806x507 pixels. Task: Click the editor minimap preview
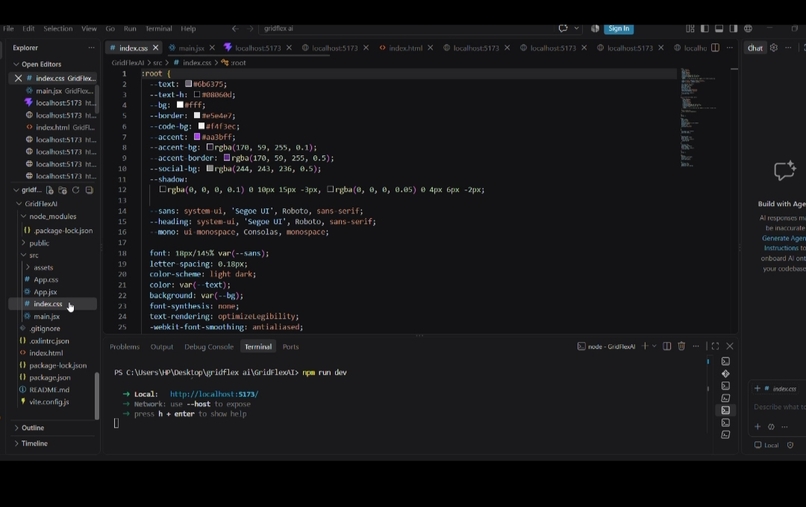click(698, 117)
